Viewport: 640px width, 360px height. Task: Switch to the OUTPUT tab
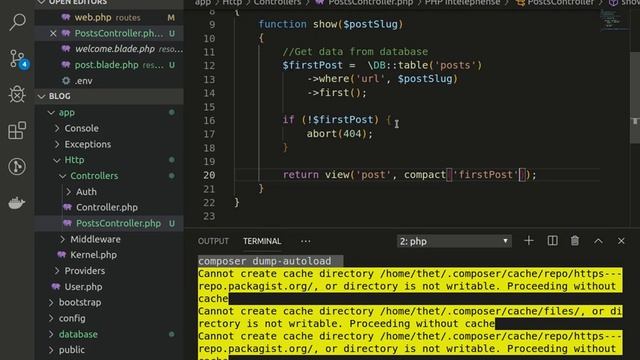[213, 241]
